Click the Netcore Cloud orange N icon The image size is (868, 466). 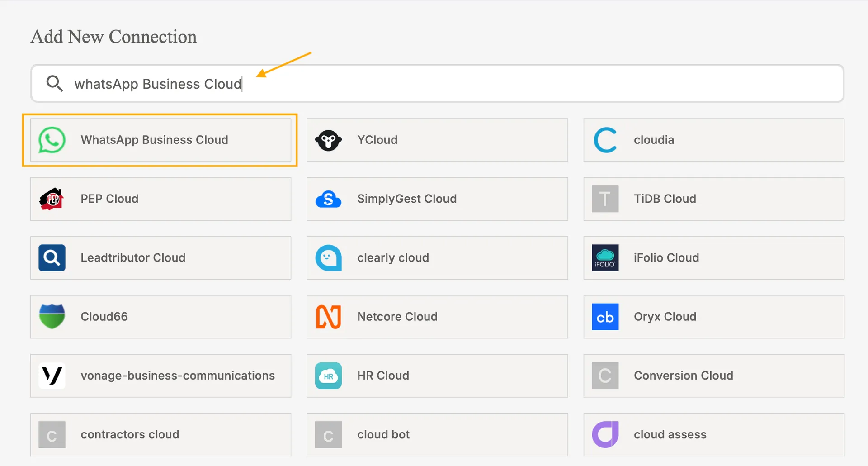click(x=328, y=317)
